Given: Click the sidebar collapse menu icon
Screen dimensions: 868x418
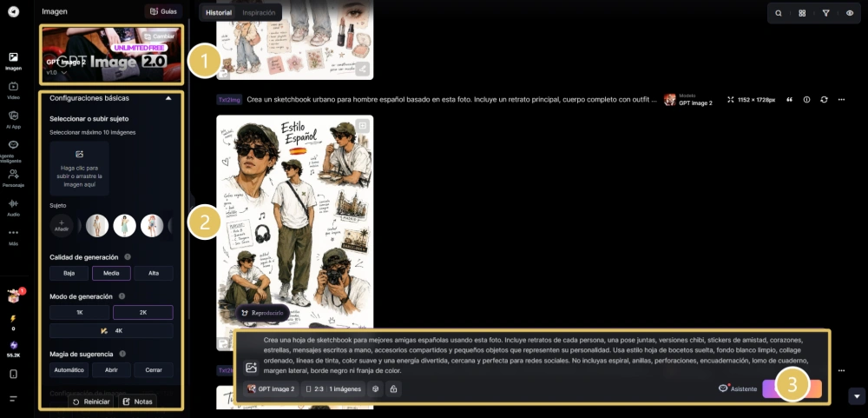Looking at the screenshot, I should point(13,398).
